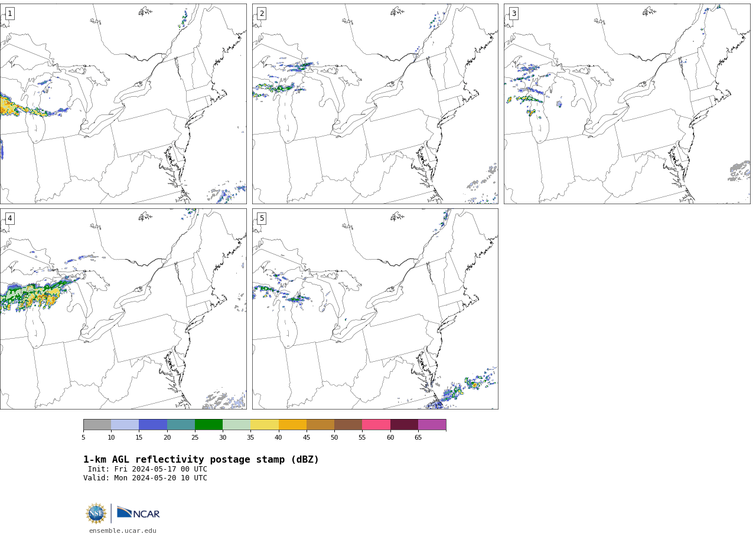Image resolution: width=756 pixels, height=537 pixels.
Task: Open ensemble member 3 reflectivity map
Action: 627,104
